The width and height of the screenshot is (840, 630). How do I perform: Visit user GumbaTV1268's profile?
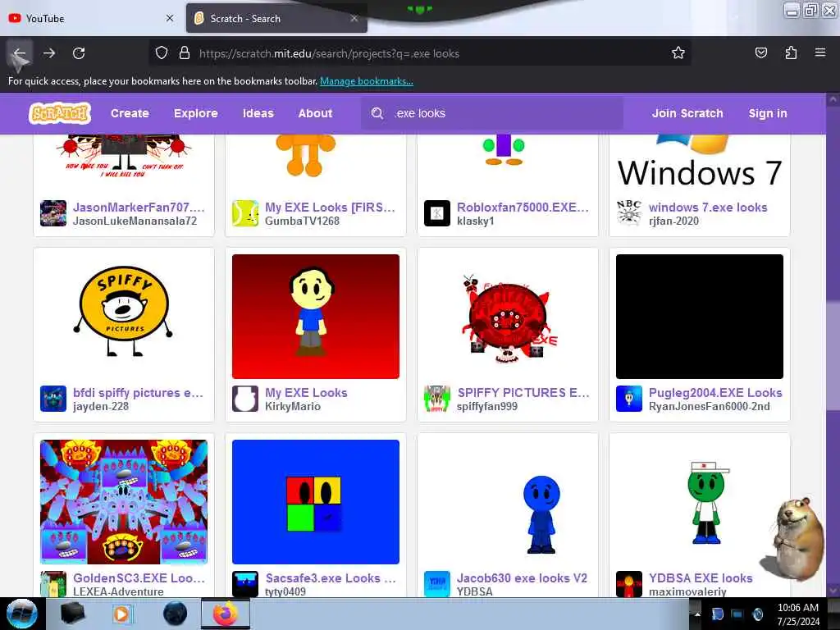click(302, 221)
